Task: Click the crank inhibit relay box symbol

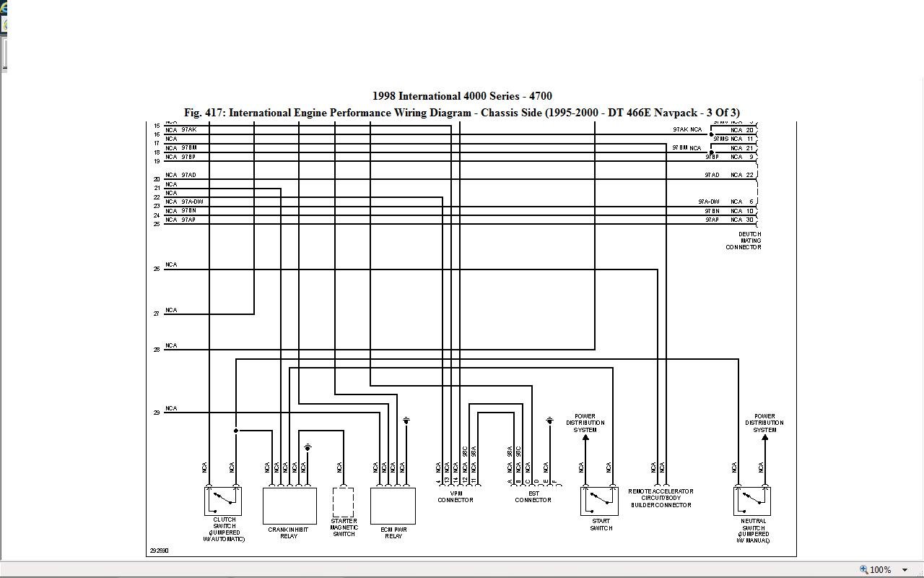Action: 289,506
